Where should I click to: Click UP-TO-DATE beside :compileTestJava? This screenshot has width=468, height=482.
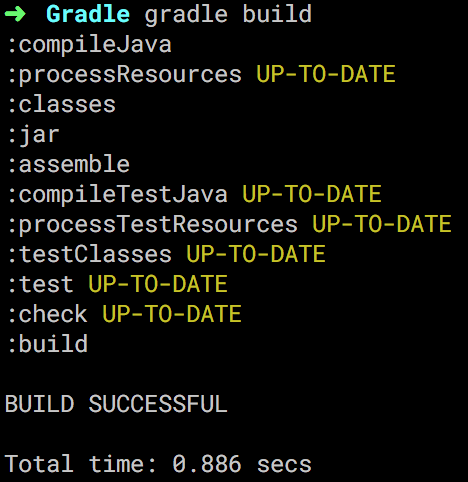coord(312,194)
